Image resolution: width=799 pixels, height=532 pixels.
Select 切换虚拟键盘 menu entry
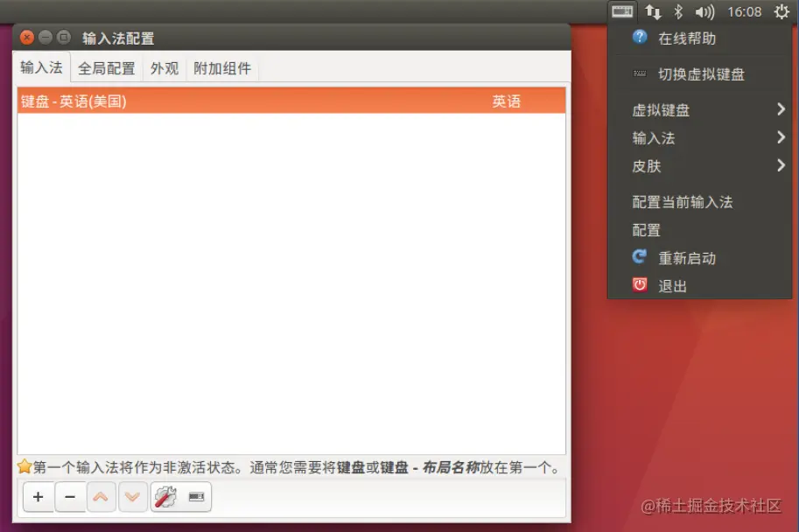coord(699,74)
